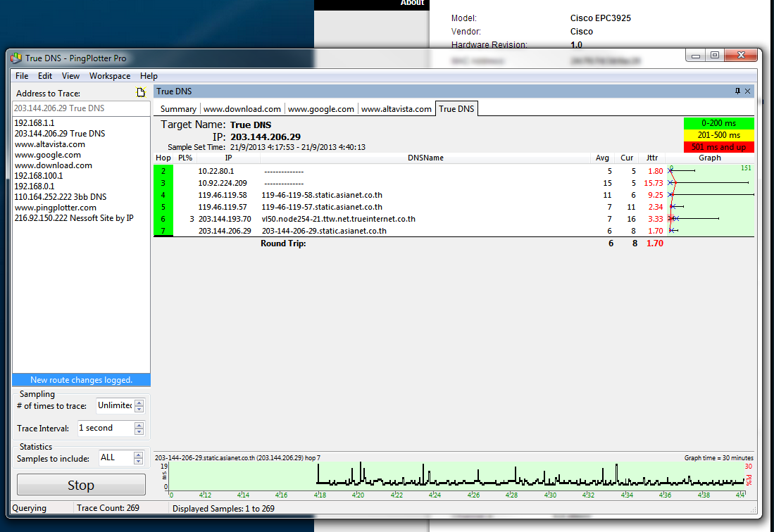This screenshot has width=774, height=532.
Task: Select 216.92.150.222 Nessoft Site by IP
Action: click(74, 218)
